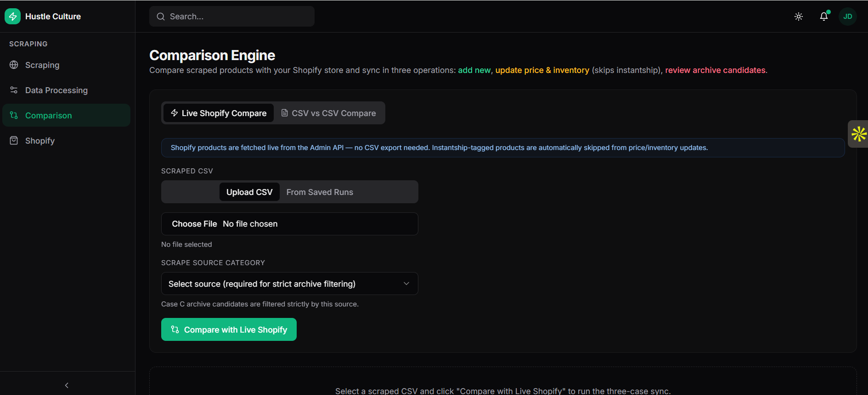The width and height of the screenshot is (868, 395).
Task: Switch to Live Shopify Compare tab
Action: pyautogui.click(x=219, y=113)
